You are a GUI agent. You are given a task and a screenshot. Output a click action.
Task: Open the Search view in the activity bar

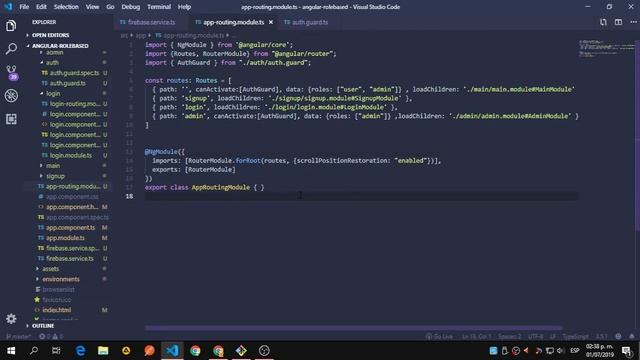(11, 49)
